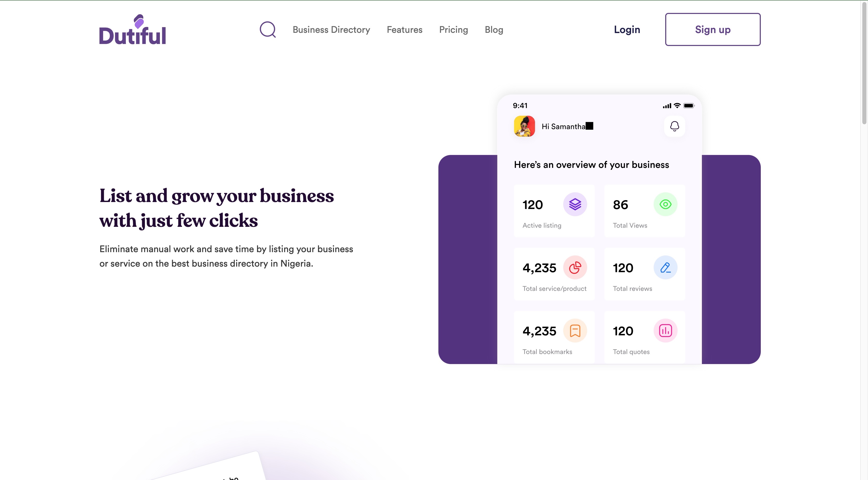Click the green eye icon for Total Views
Screen dimensions: 868x480
(x=665, y=204)
